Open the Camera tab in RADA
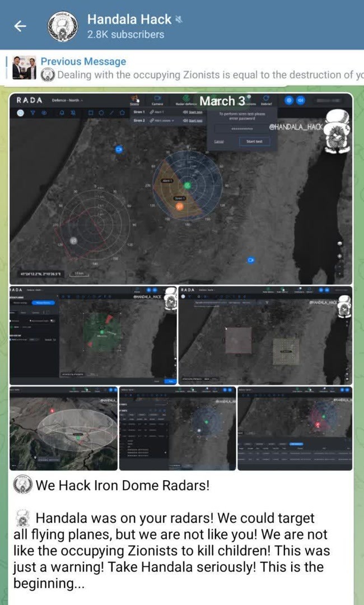364x605 pixels. 157,101
